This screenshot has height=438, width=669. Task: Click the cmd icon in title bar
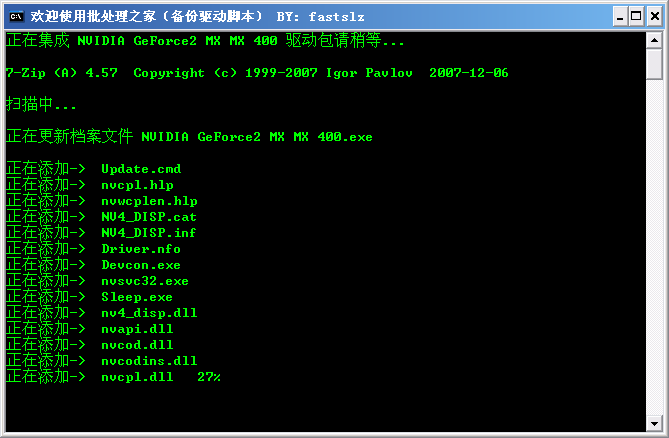tap(16, 16)
